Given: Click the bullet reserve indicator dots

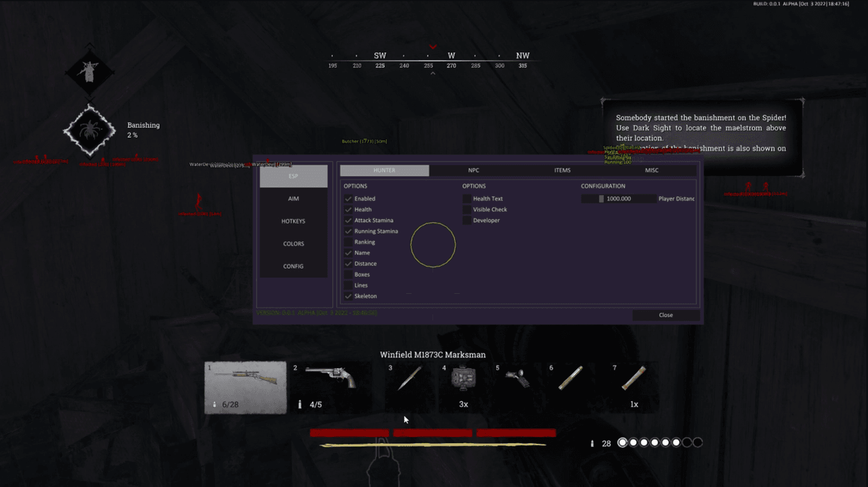Looking at the screenshot, I should 660,443.
